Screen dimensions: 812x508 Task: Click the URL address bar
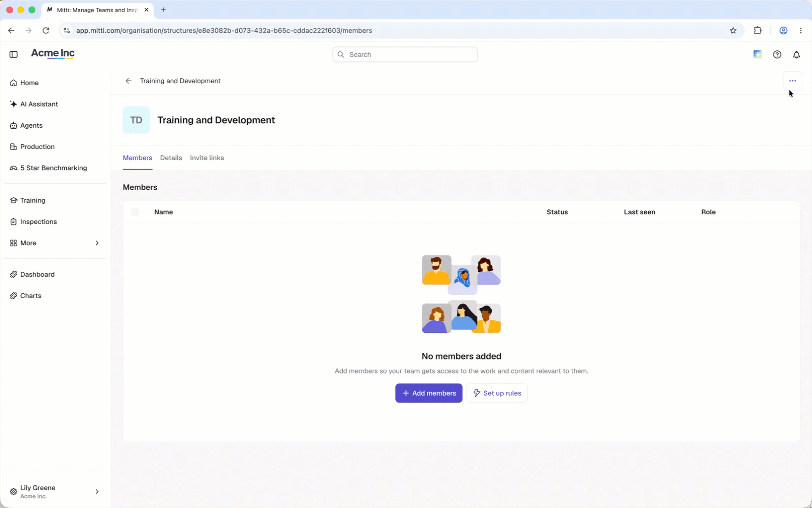(401, 30)
